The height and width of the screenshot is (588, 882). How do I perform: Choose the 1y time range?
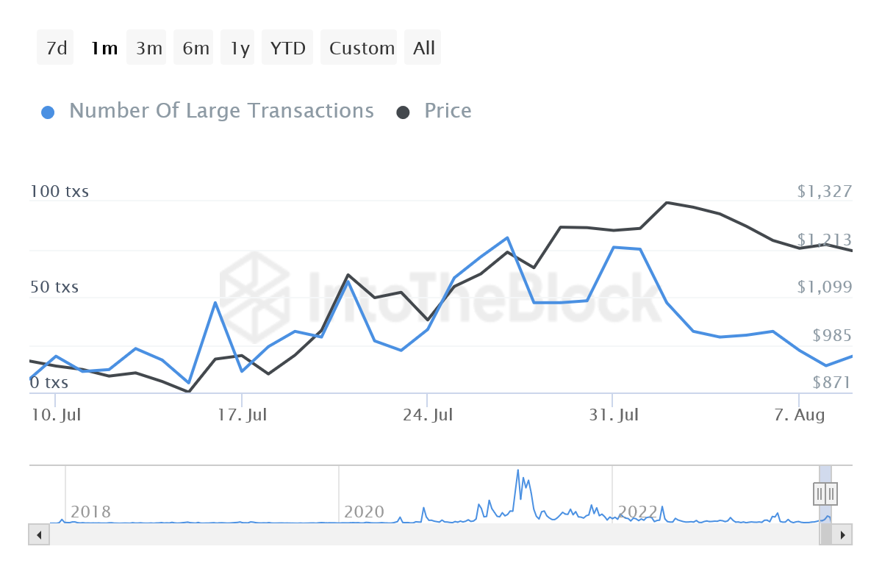pos(240,49)
